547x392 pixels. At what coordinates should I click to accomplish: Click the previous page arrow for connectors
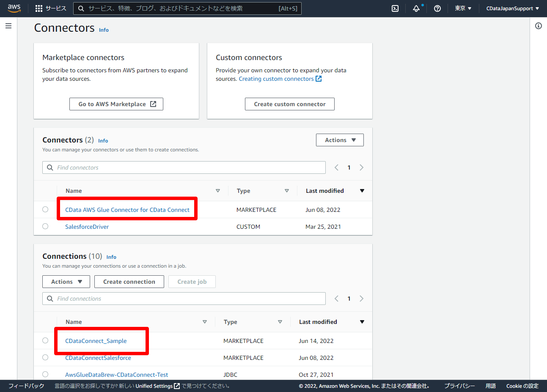pyautogui.click(x=336, y=167)
